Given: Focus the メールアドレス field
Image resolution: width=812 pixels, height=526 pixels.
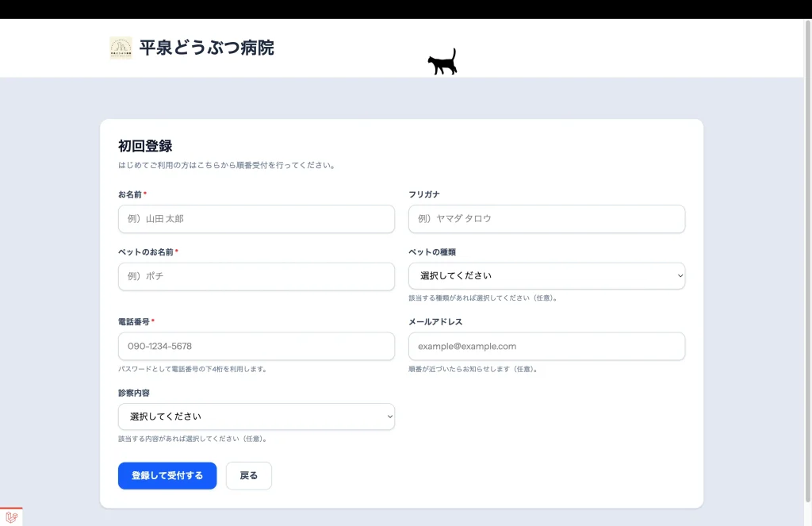Looking at the screenshot, I should click(546, 347).
